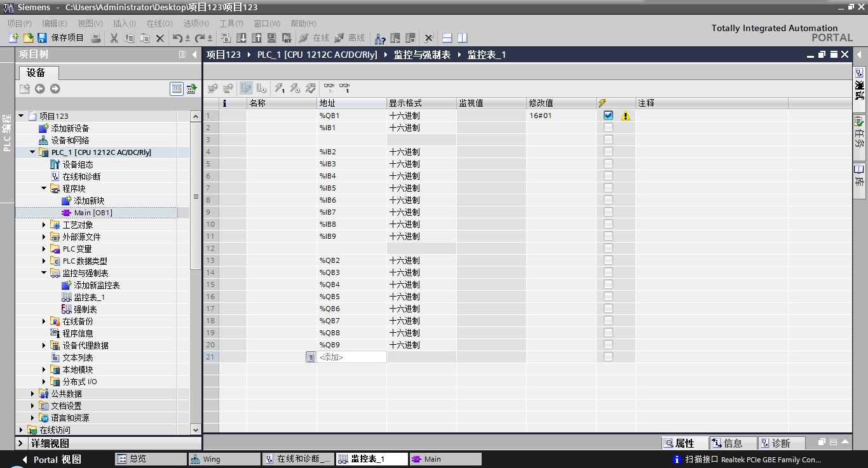This screenshot has height=468, width=868.
Task: Click the upload from device icon
Action: pos(257,38)
